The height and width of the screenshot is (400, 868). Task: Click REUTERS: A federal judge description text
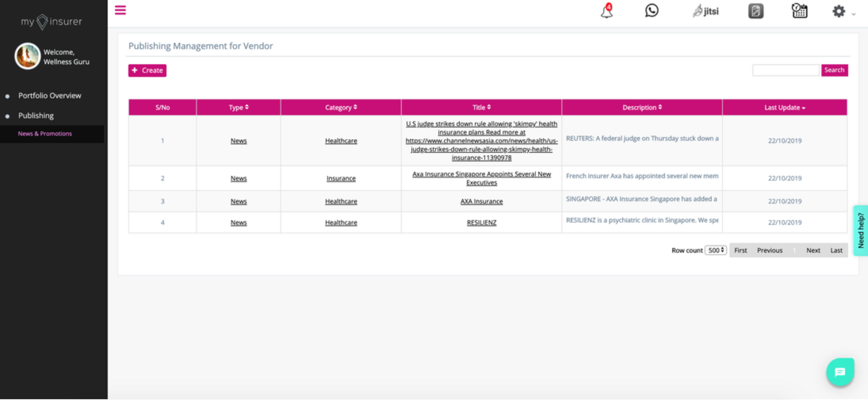pyautogui.click(x=642, y=138)
